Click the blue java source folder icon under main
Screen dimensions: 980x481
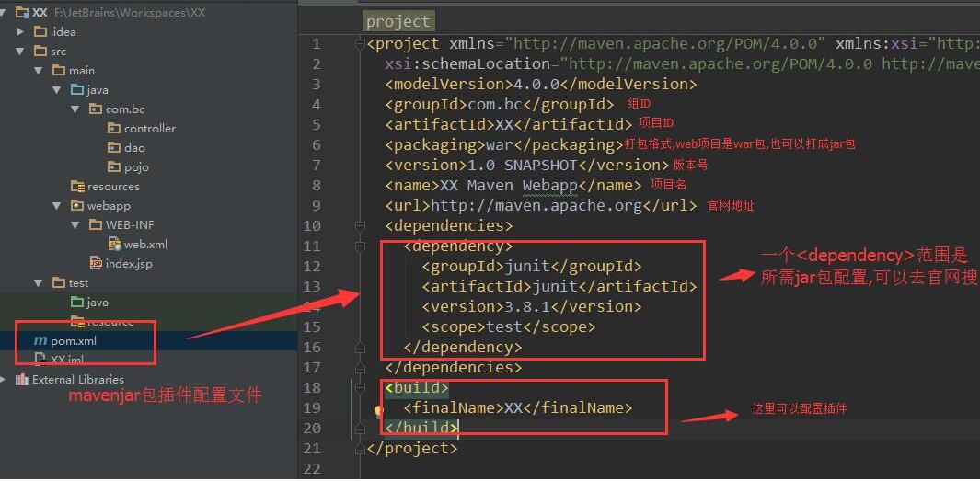[77, 90]
